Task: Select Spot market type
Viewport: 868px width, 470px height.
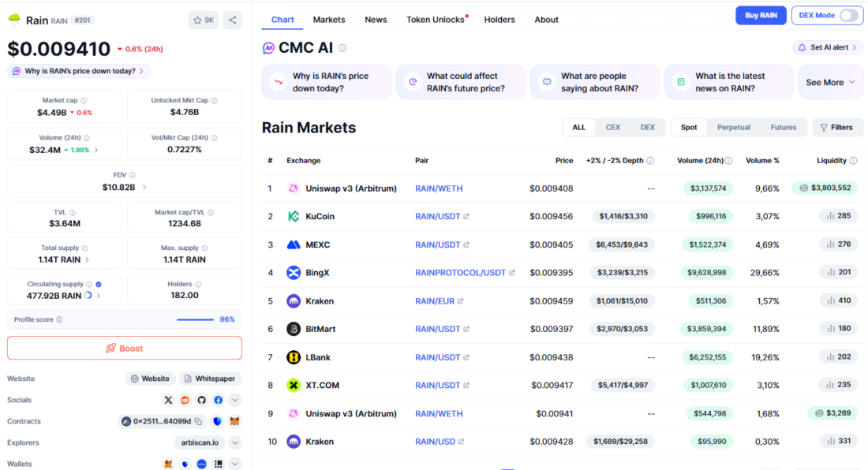Action: pyautogui.click(x=689, y=128)
